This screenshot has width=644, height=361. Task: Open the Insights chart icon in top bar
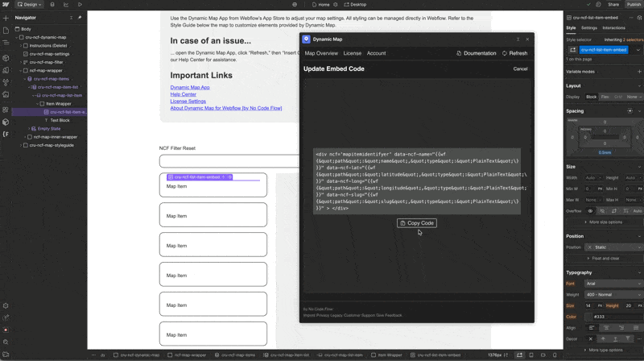(66, 5)
